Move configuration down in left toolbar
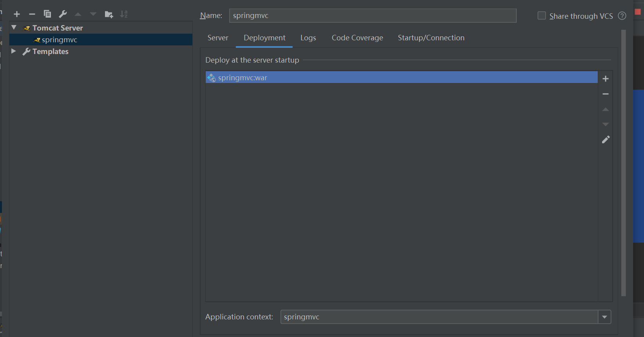644x337 pixels. pyautogui.click(x=93, y=14)
